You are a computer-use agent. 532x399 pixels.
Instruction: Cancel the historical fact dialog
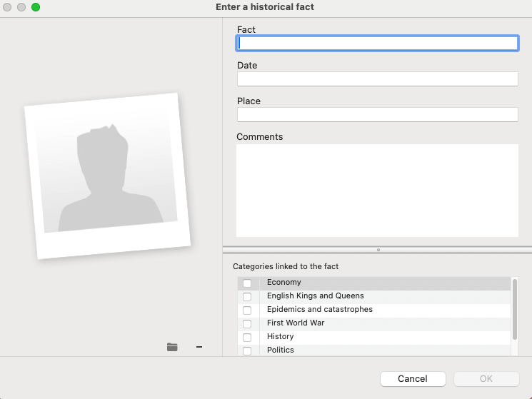413,379
